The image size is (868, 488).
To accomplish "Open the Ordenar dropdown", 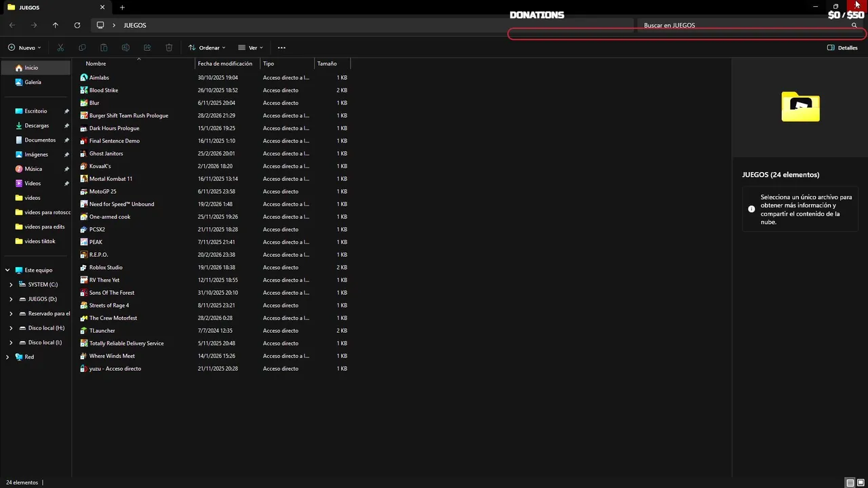I will (207, 47).
